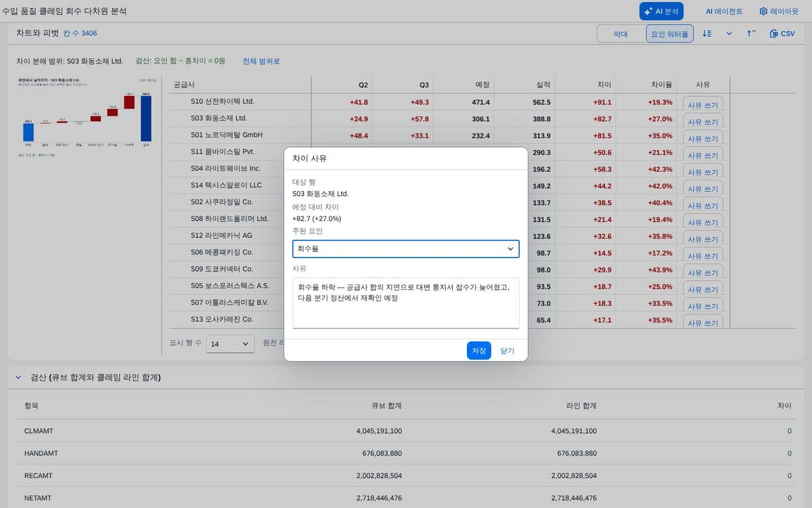
Task: Select the S10 선전하이텍 Ltd. row label
Action: click(x=223, y=102)
